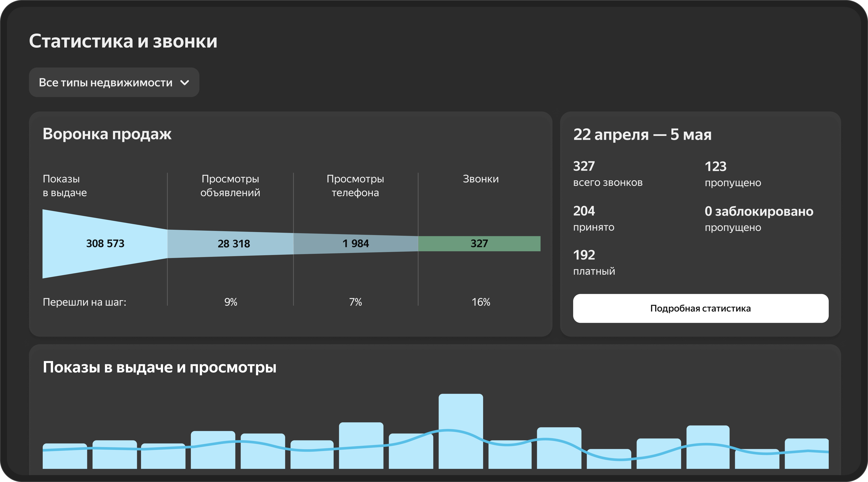This screenshot has width=868, height=482.
Task: Select the 123 missed calls figure
Action: coord(715,166)
